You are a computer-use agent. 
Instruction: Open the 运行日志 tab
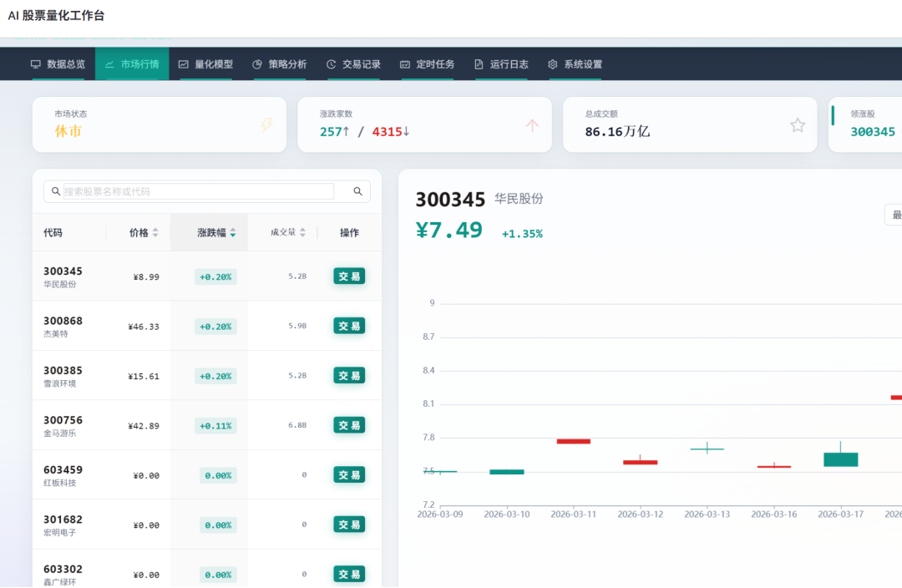[x=501, y=63]
